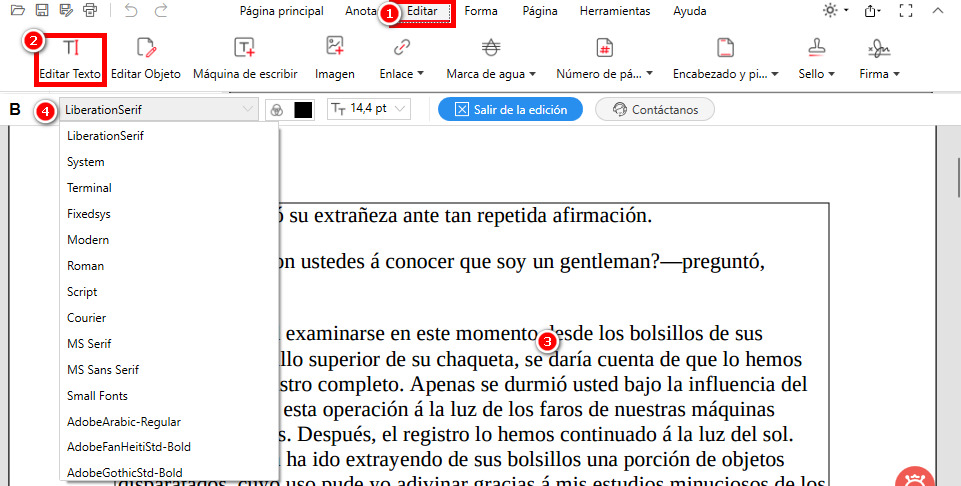Choose AdobeGothicStd-Bold from the font list
Image resolution: width=961 pixels, height=486 pixels.
point(169,472)
